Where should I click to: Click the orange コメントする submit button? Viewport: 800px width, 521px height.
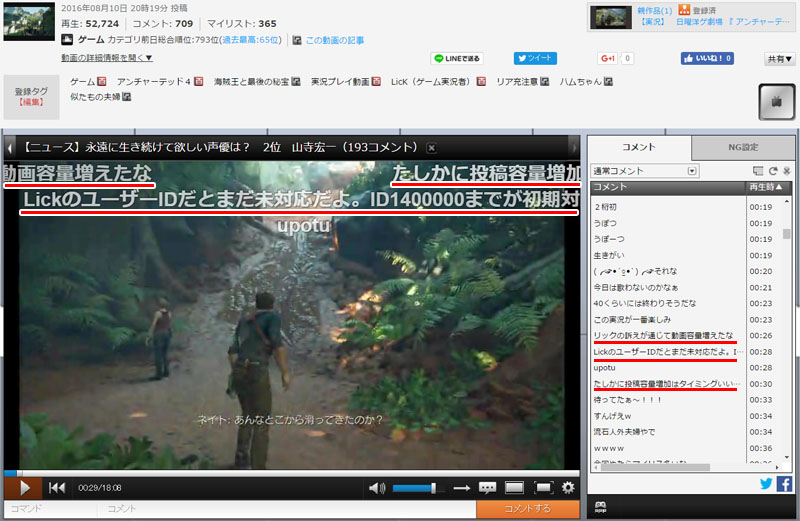click(528, 509)
